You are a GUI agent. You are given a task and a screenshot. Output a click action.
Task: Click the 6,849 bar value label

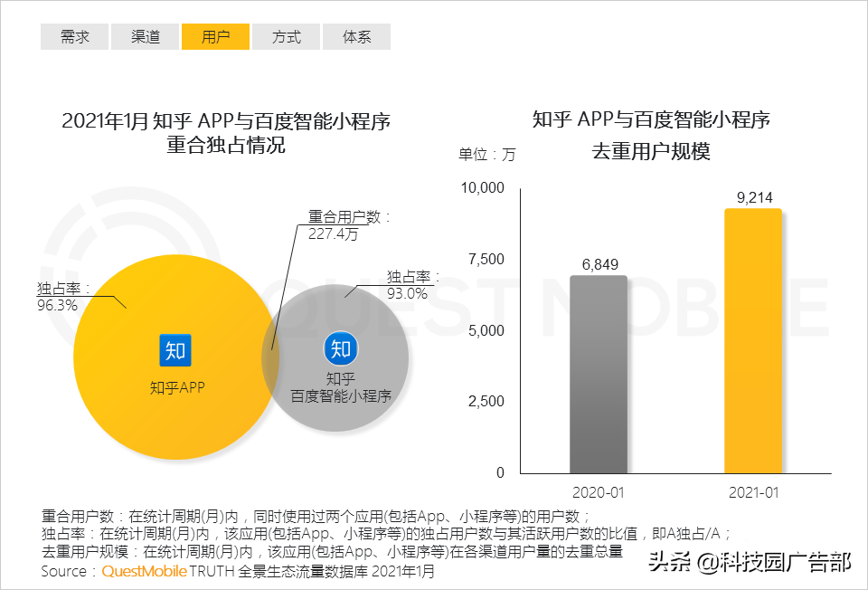599,264
